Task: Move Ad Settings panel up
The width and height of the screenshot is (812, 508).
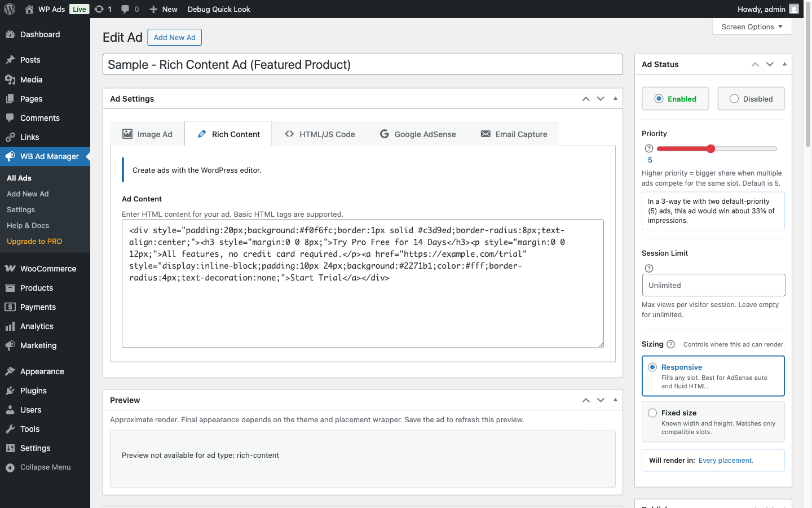Action: point(586,99)
